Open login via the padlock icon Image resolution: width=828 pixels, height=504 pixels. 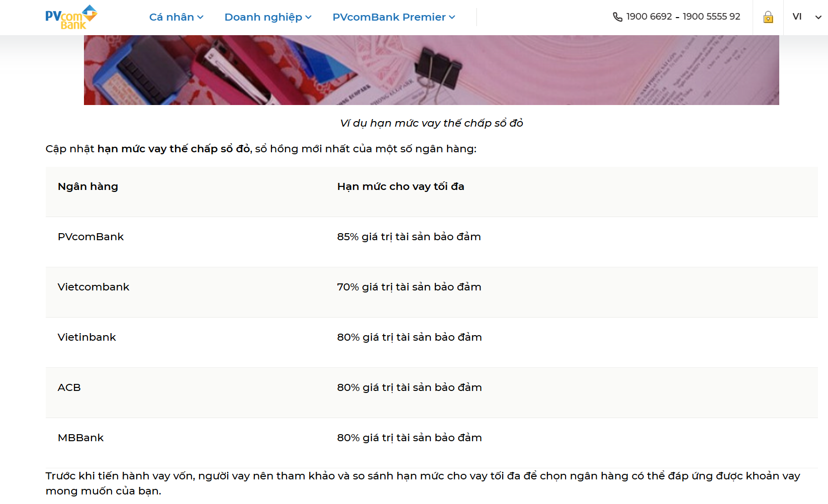768,17
